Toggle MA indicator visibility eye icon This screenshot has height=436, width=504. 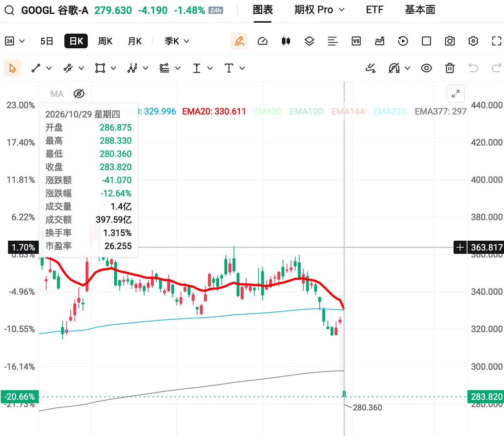pyautogui.click(x=79, y=94)
